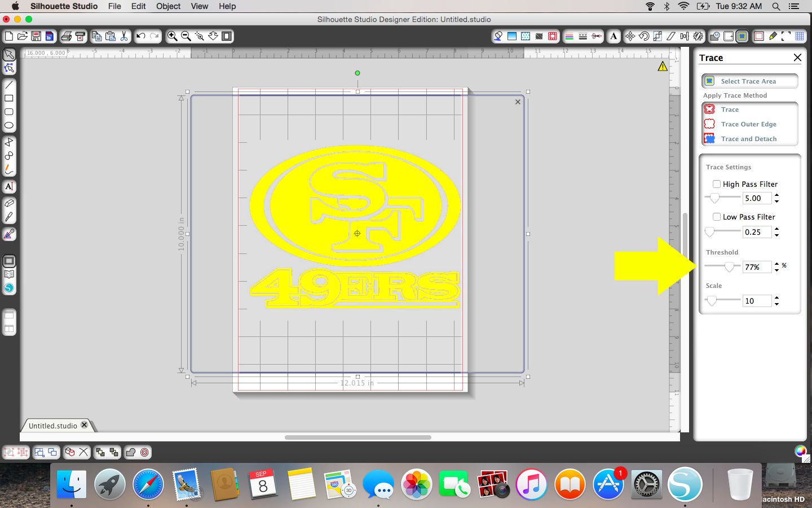
Task: Save the document with the floppy icon
Action: point(36,36)
